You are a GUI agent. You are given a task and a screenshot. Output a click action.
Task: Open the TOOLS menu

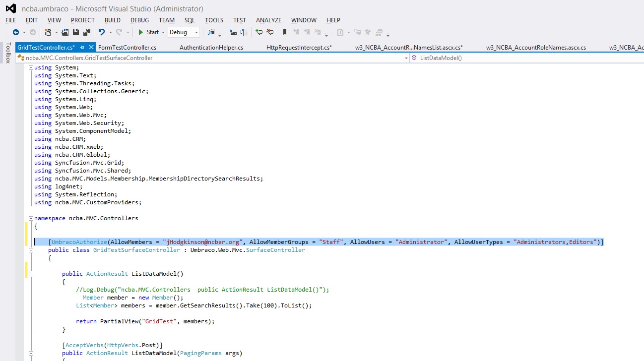click(x=214, y=20)
